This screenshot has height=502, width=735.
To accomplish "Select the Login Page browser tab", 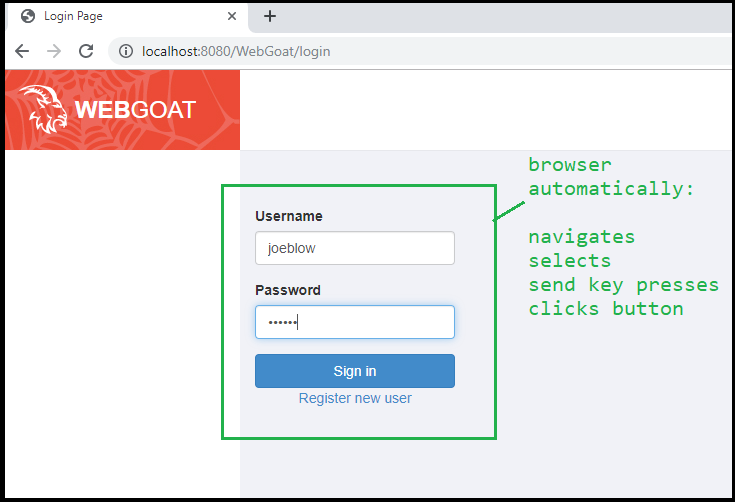I will [x=127, y=16].
